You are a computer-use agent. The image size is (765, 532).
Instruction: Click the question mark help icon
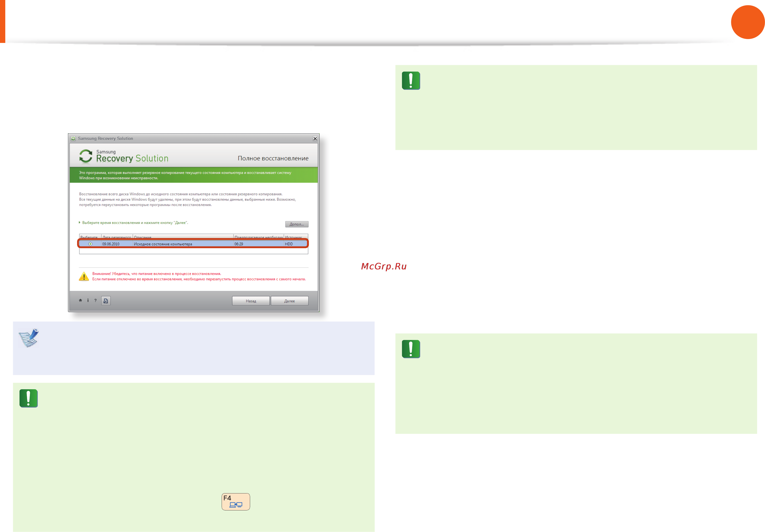click(95, 300)
